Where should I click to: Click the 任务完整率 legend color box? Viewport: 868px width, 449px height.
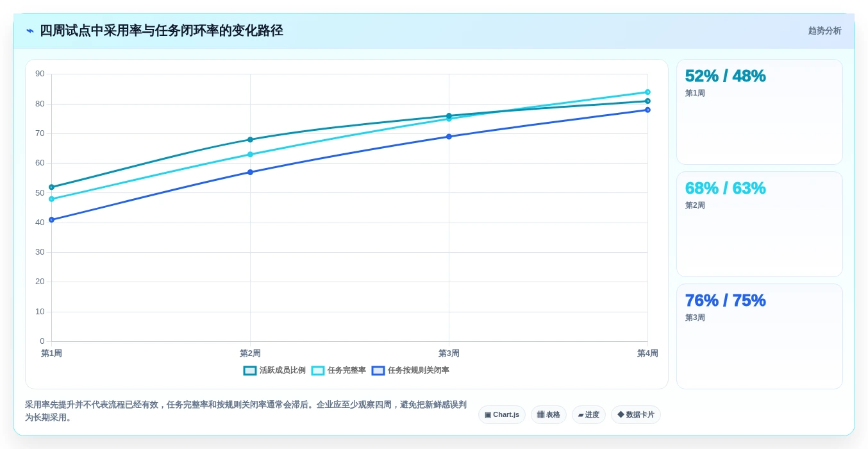tap(318, 370)
